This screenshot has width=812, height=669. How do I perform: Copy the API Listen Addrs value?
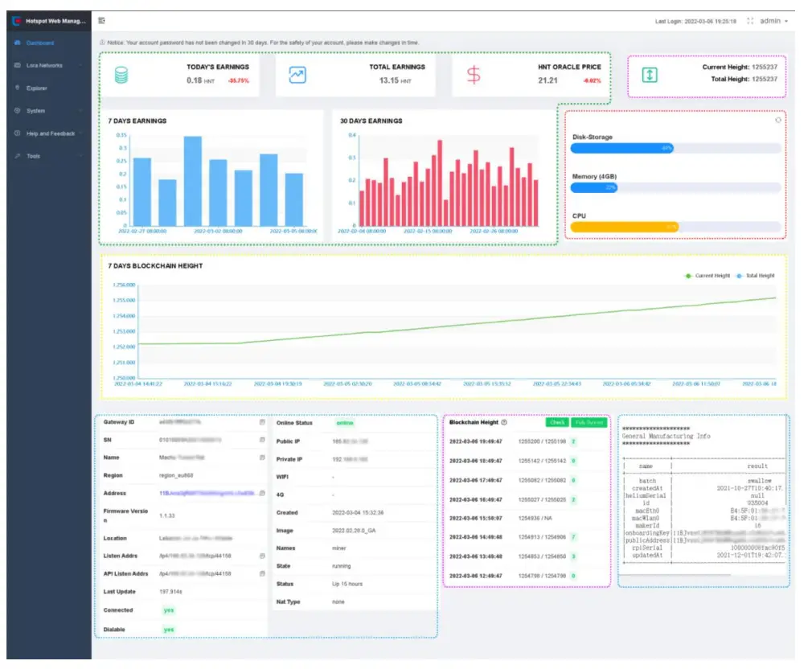[262, 573]
